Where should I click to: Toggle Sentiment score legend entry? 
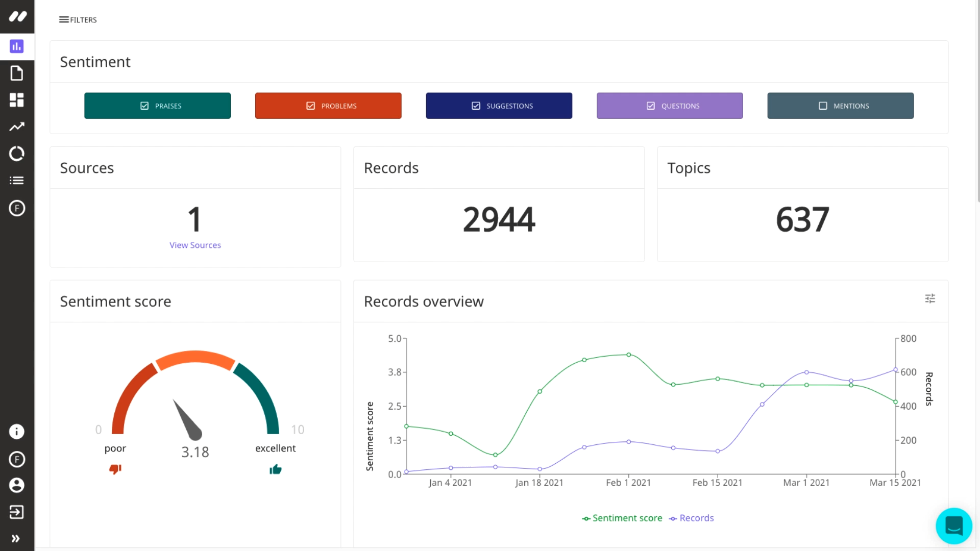[622, 518]
